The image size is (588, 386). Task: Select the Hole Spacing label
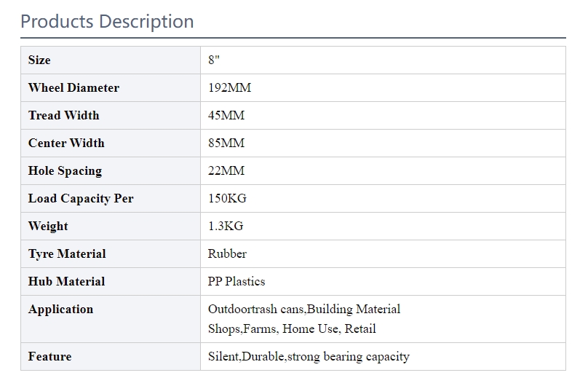[x=65, y=171]
